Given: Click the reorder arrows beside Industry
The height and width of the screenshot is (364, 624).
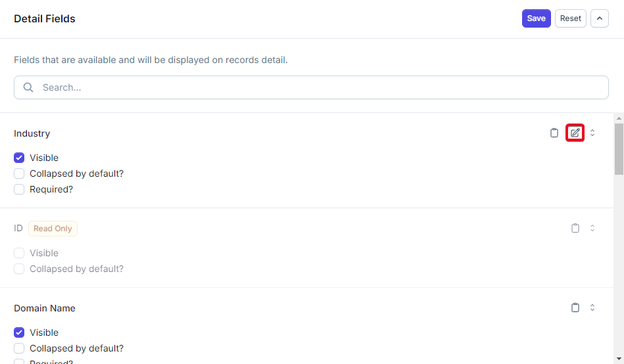Looking at the screenshot, I should point(592,133).
